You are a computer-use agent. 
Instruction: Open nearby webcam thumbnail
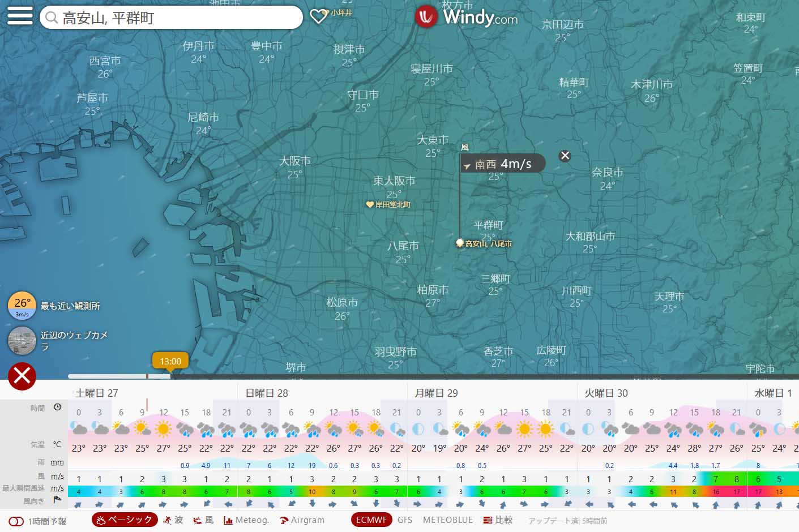click(x=22, y=340)
